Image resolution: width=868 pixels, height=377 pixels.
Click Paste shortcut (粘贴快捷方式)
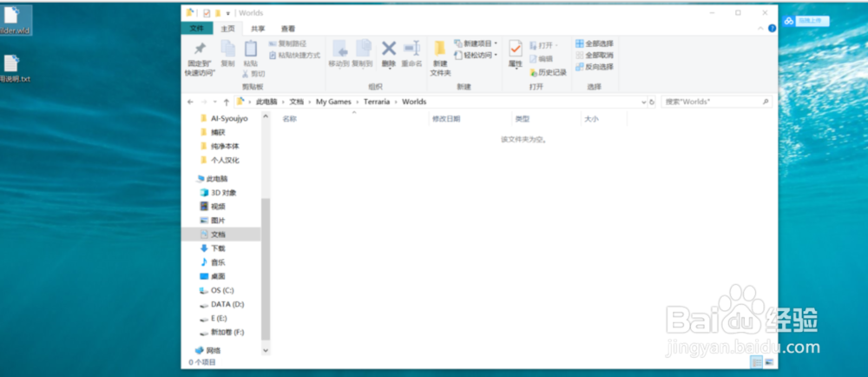point(294,56)
